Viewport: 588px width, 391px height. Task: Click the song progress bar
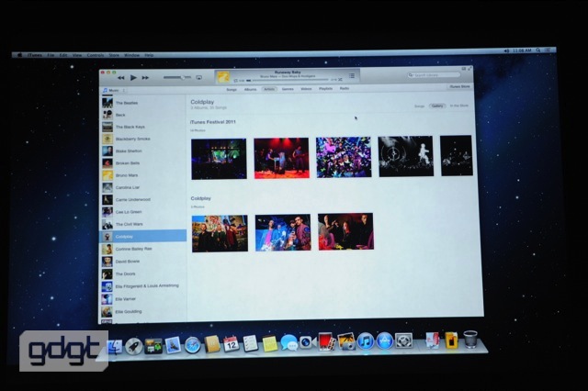[288, 80]
